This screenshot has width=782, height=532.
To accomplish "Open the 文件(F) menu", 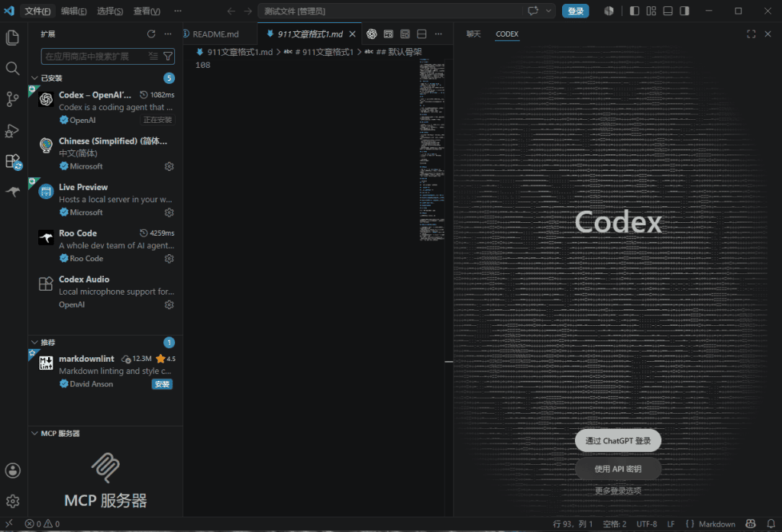I will 37,11.
